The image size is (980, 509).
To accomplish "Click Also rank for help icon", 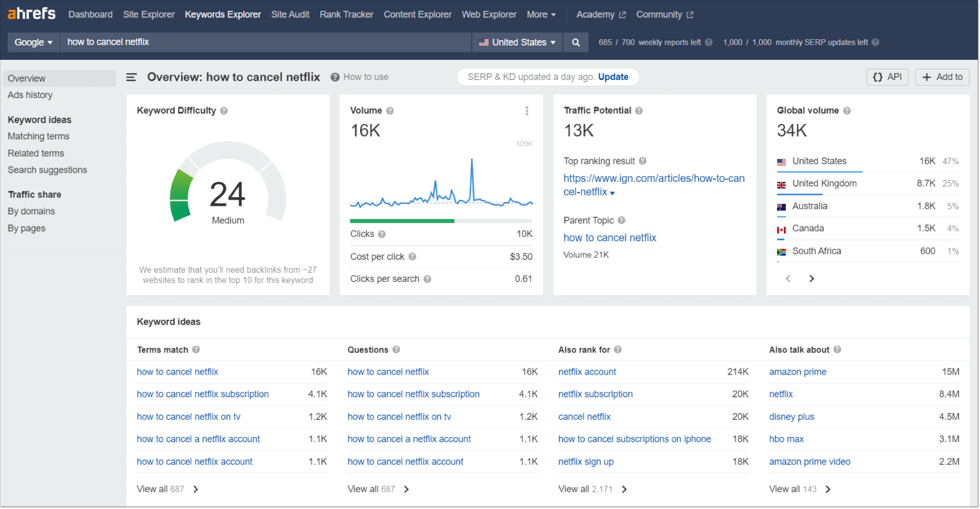I will click(618, 350).
